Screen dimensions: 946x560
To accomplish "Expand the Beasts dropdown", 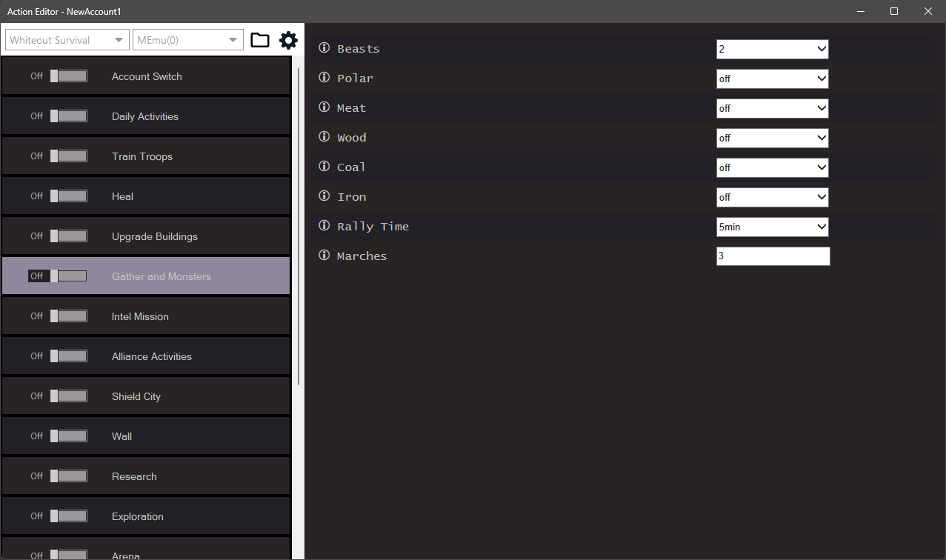I will coord(772,49).
